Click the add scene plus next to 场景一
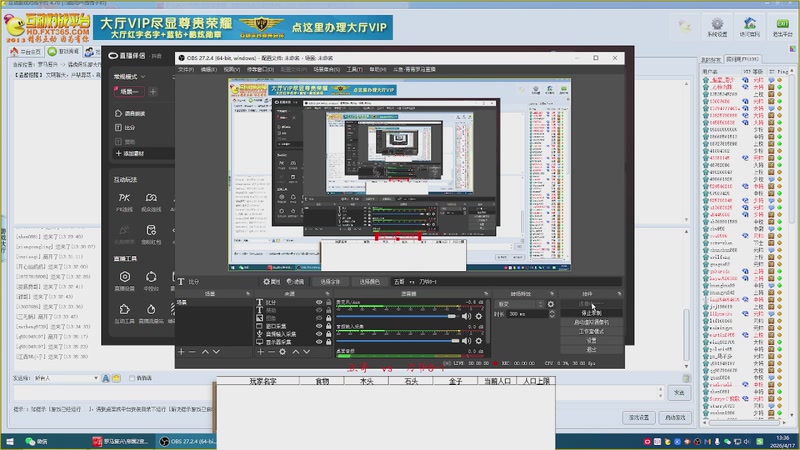Viewport: 800px width, 450px height. coord(153,92)
